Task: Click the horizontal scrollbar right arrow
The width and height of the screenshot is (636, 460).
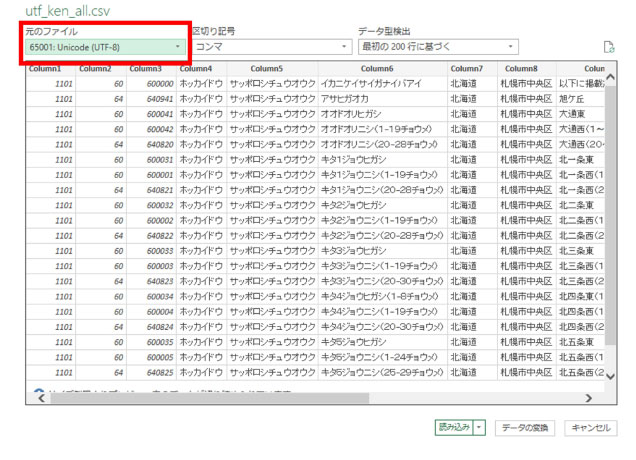Action: click(x=587, y=397)
